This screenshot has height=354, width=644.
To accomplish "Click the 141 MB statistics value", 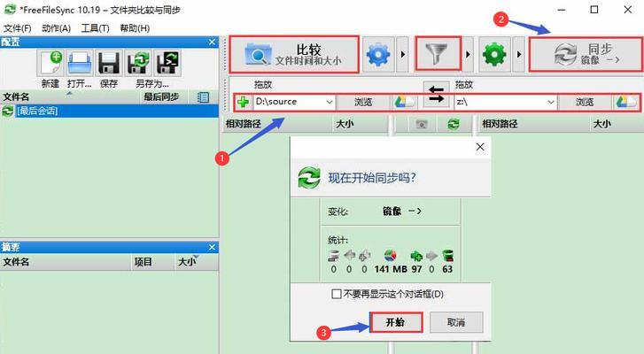I will click(391, 269).
